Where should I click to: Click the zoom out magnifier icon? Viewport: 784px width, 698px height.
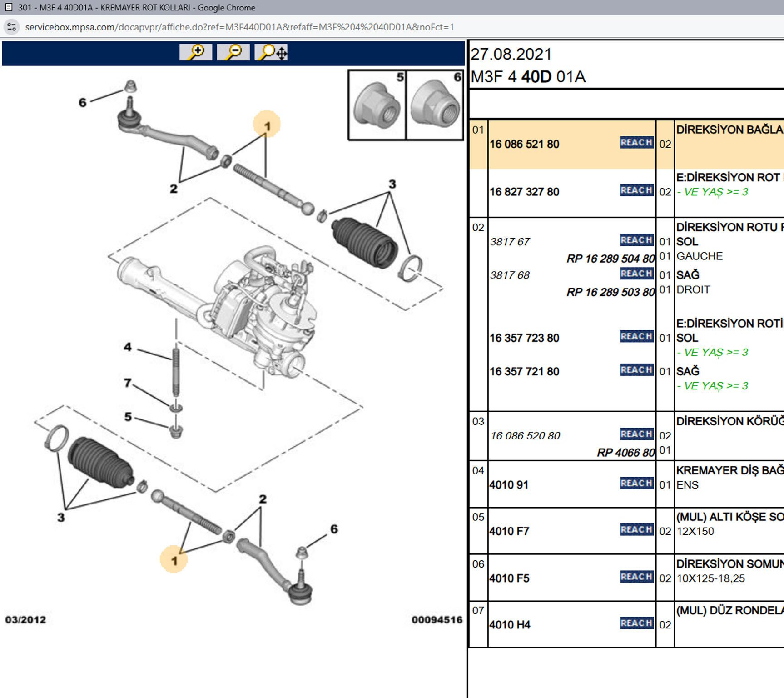[233, 52]
